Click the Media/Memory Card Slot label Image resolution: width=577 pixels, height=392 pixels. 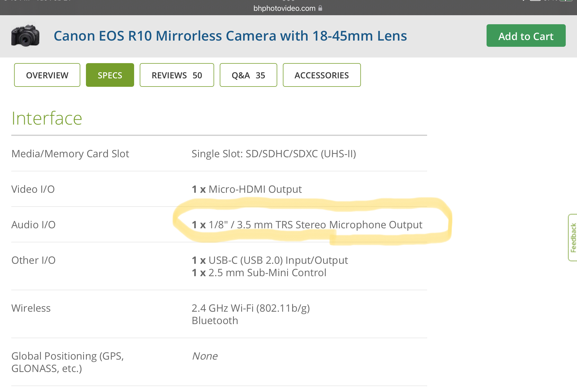point(70,154)
